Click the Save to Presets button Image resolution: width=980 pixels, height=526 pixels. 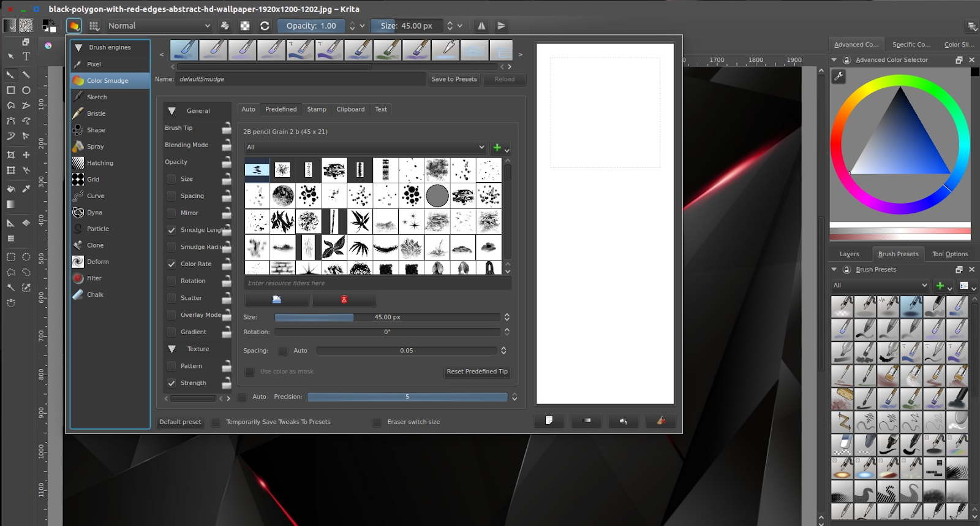pos(454,79)
